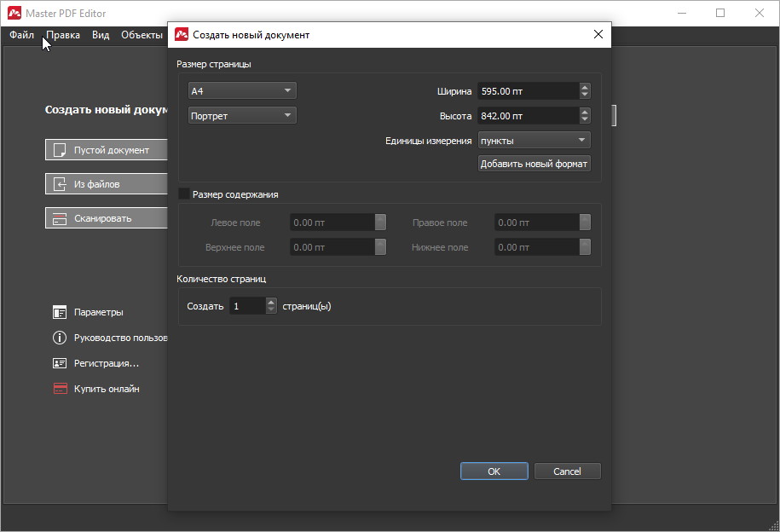Decrease height using Высота spinner down arrow
This screenshot has height=532, width=780.
click(585, 119)
